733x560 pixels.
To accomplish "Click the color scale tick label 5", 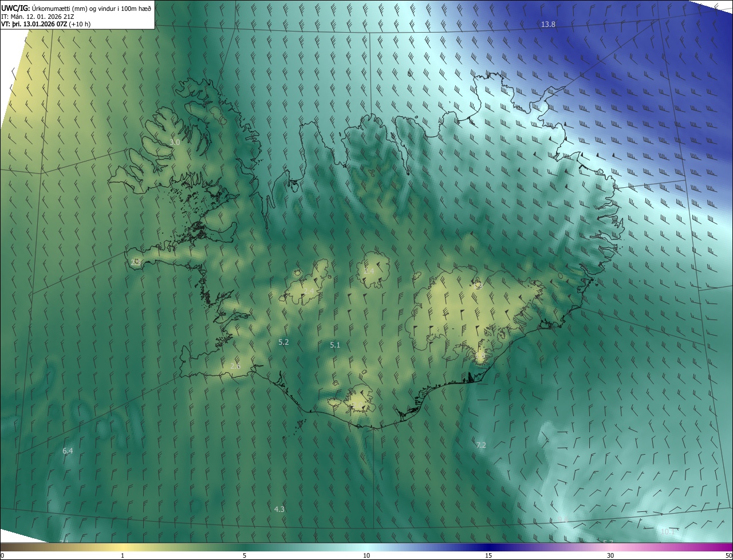I will [x=245, y=555].
